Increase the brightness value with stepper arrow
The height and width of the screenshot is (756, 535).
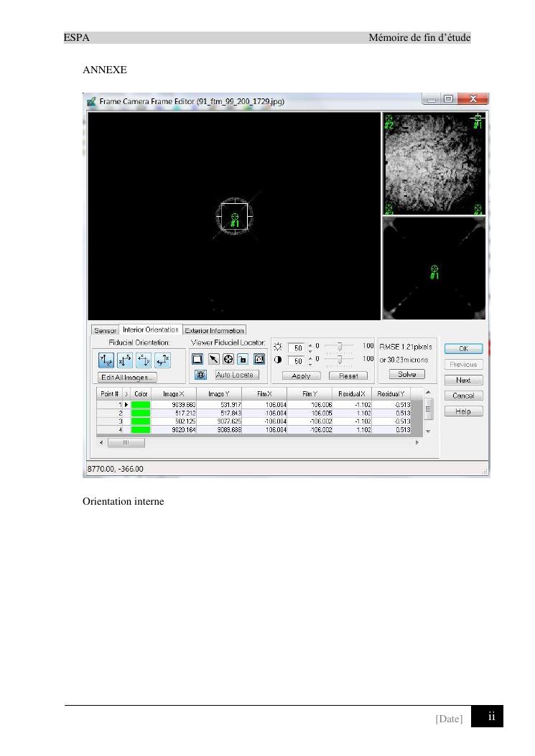(x=310, y=345)
